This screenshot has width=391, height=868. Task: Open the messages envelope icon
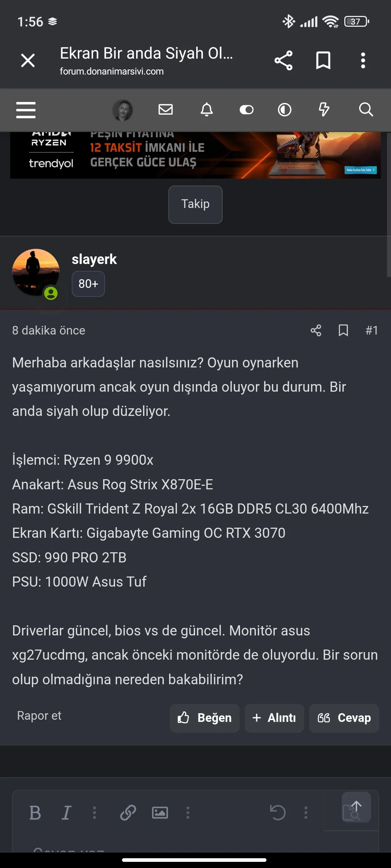[x=166, y=109]
